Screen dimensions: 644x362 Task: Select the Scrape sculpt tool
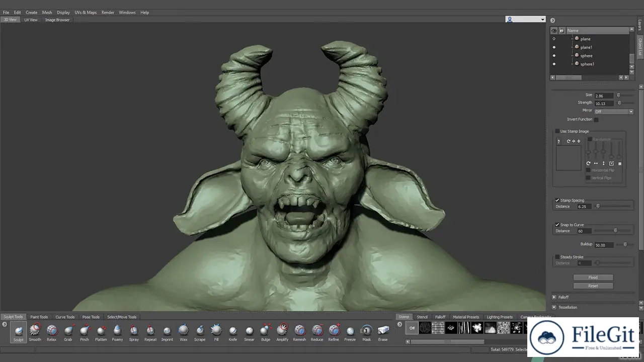[x=200, y=333]
